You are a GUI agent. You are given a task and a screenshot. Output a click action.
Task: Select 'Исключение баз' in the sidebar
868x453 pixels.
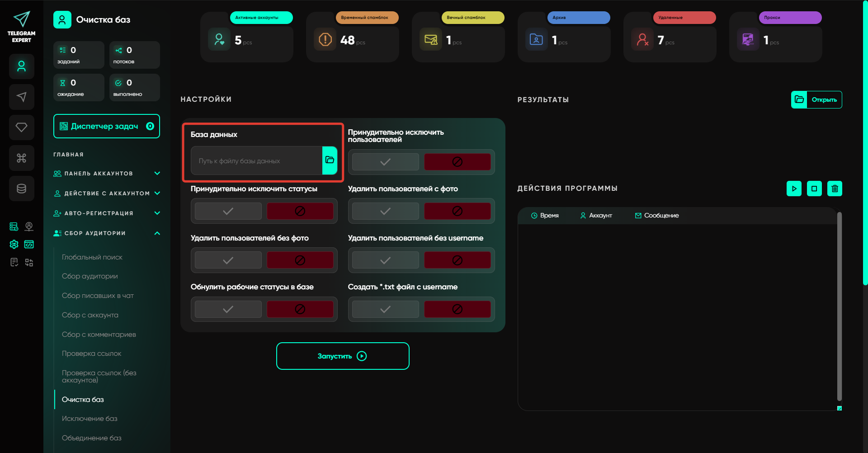pos(90,419)
